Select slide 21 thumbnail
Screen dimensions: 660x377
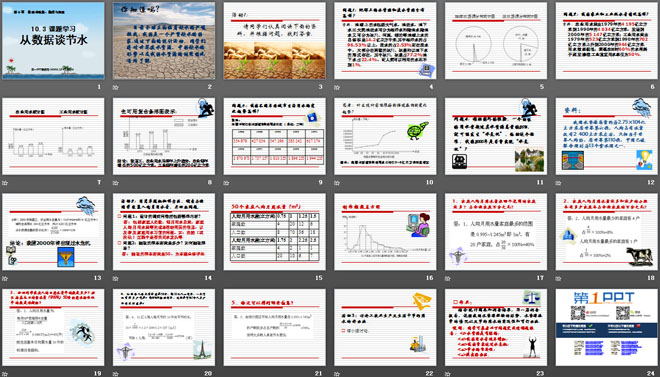pos(274,327)
